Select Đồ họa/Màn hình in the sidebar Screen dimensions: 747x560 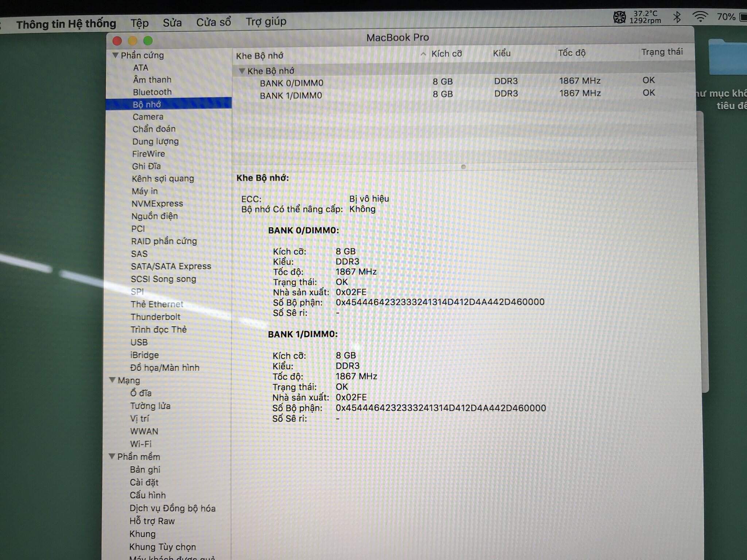pyautogui.click(x=165, y=367)
